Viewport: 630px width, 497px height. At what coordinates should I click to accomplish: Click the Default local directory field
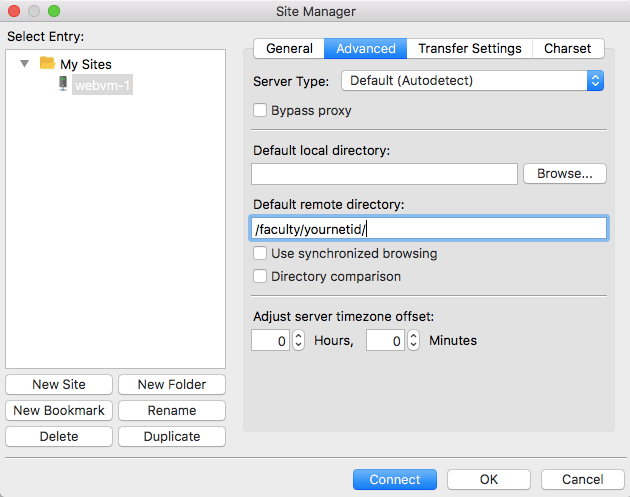click(384, 173)
